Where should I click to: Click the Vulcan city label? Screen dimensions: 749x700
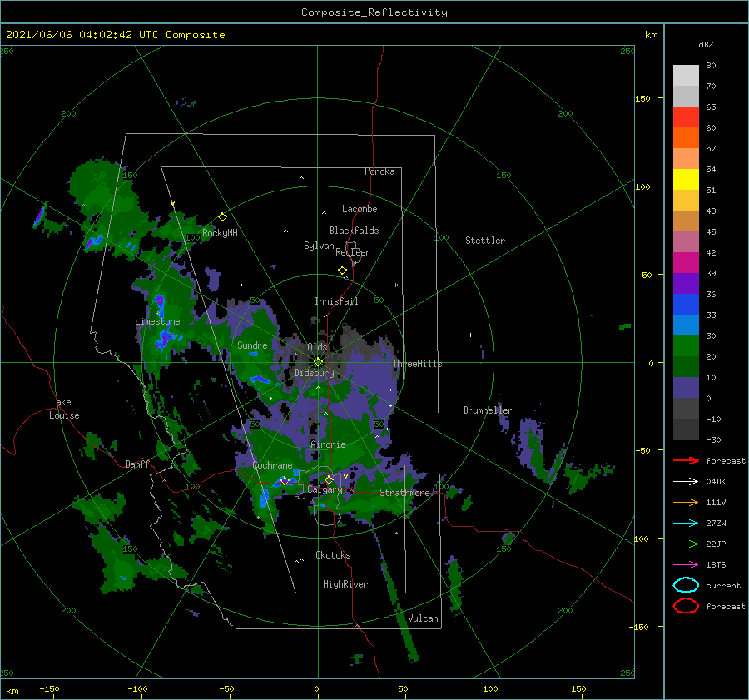423,618
